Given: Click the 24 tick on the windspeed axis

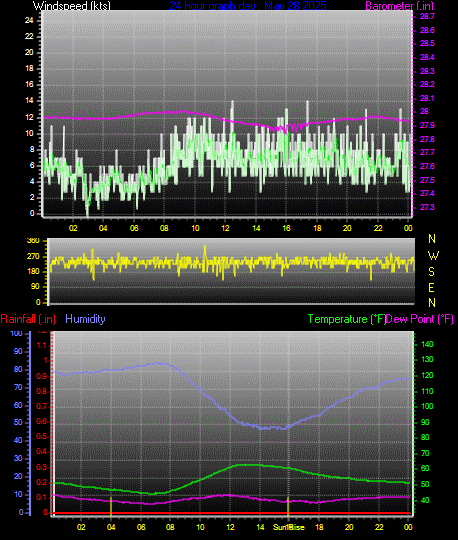Looking at the screenshot, I should (x=29, y=20).
